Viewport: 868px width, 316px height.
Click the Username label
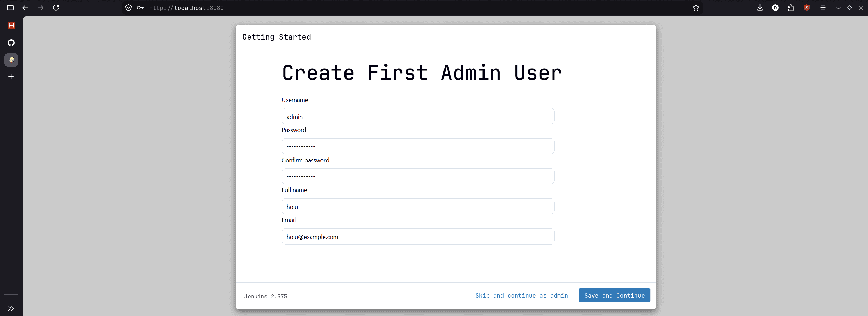[295, 100]
